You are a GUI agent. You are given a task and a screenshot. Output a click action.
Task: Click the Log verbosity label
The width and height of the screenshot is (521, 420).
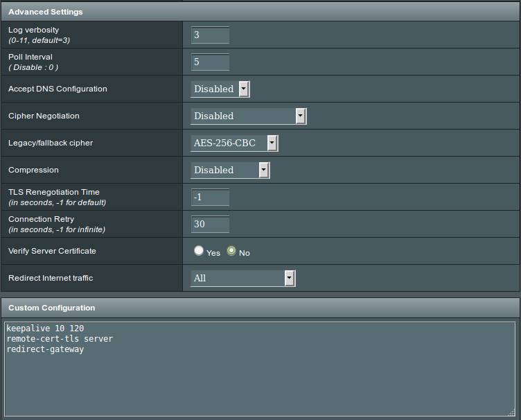click(x=33, y=30)
